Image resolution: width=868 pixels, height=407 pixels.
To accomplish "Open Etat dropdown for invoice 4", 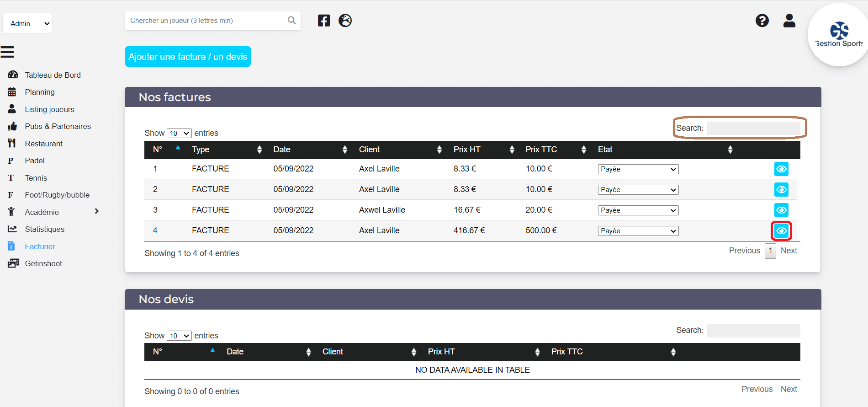I will (x=638, y=231).
